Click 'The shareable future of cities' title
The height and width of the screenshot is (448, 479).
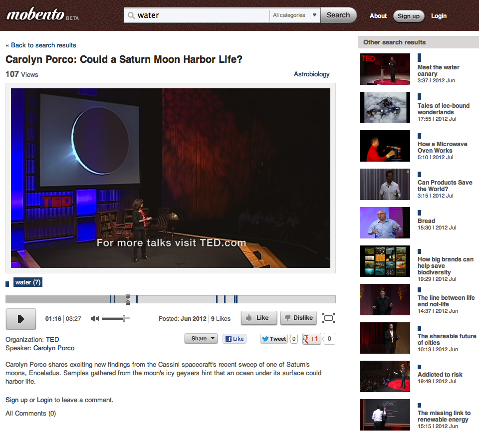click(x=447, y=339)
